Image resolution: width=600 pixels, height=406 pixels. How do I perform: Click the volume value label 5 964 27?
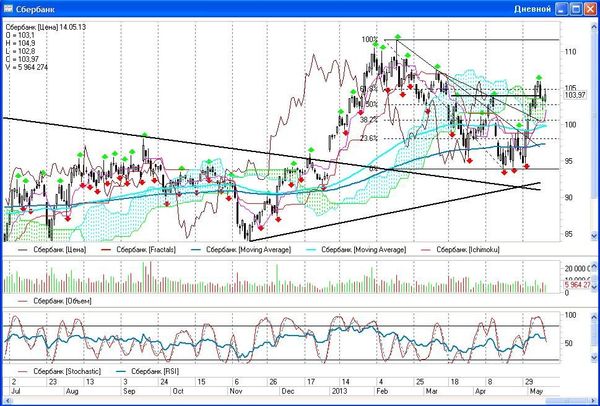[x=578, y=285]
